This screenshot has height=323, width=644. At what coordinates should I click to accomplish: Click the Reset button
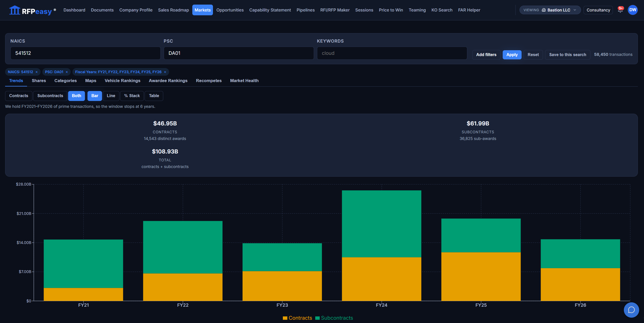click(533, 55)
